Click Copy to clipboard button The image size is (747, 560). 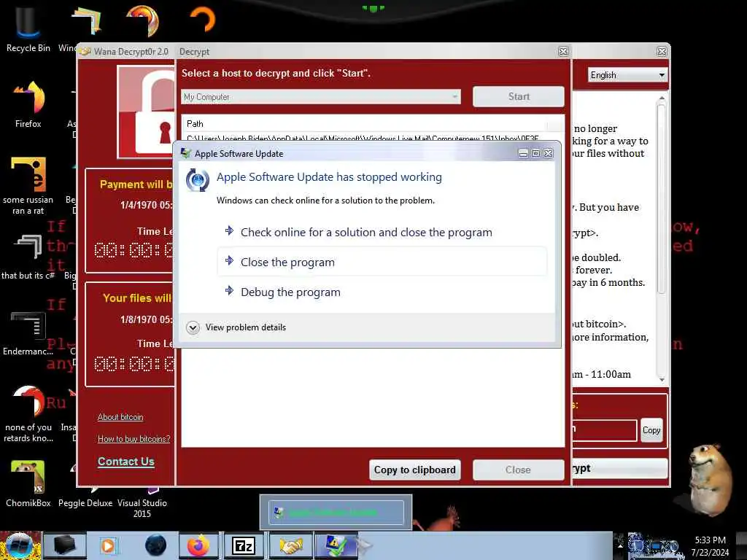414,470
